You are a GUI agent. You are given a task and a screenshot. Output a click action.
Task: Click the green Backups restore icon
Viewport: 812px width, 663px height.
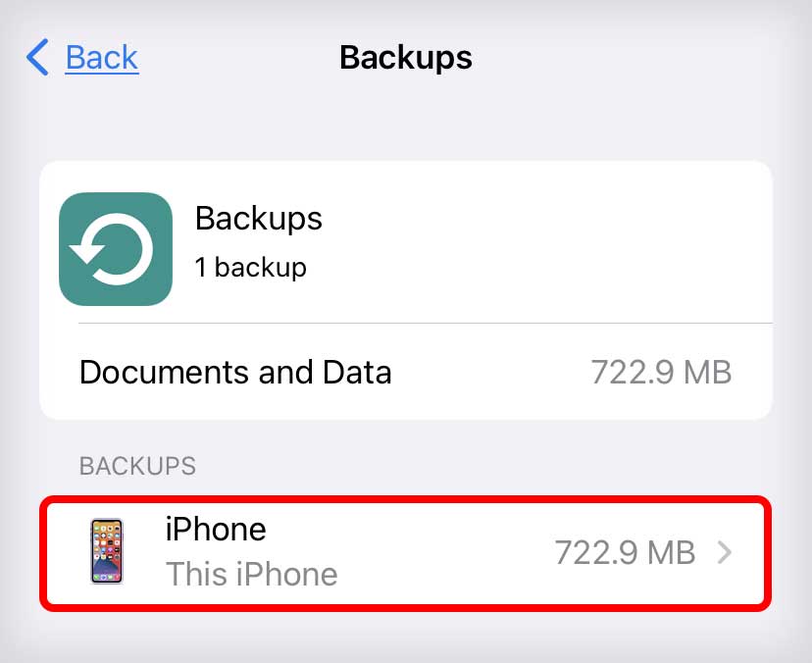(116, 249)
